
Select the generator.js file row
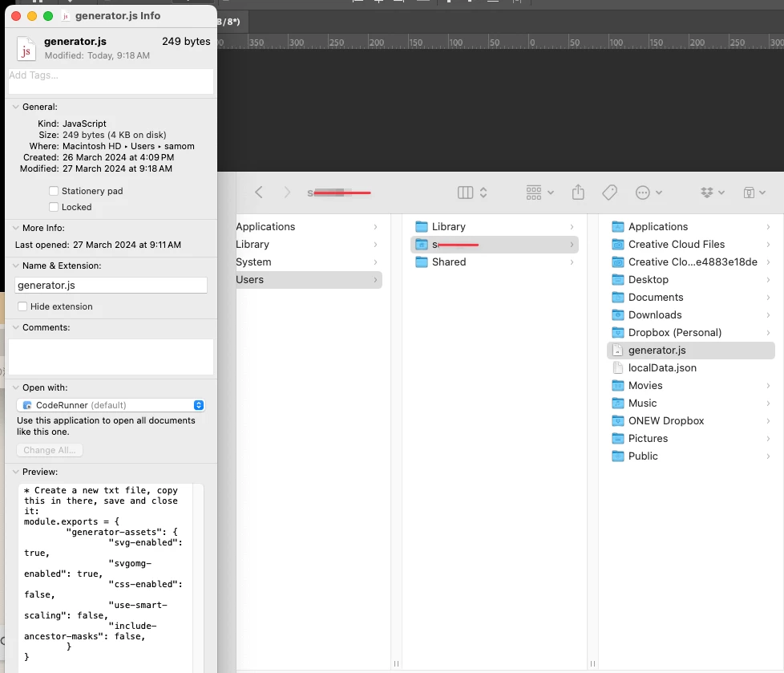[x=690, y=351]
